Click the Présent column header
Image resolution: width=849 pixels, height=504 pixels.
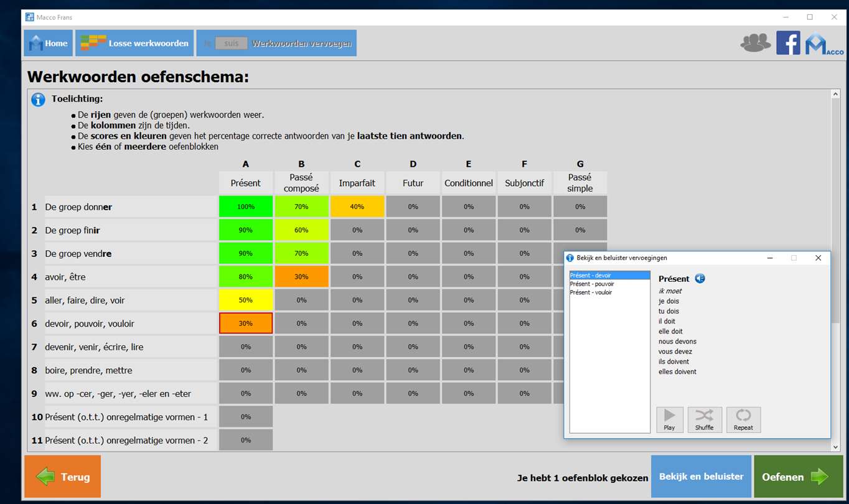[x=246, y=183]
